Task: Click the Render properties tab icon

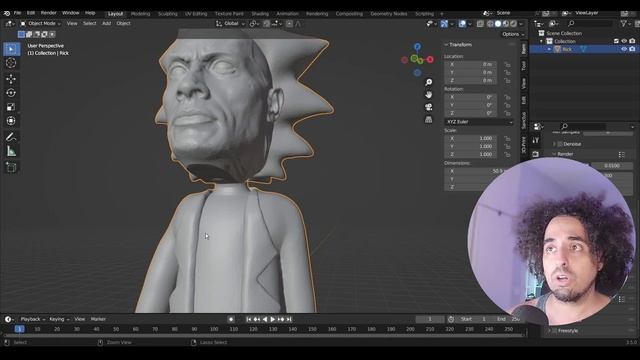Action: (x=536, y=154)
